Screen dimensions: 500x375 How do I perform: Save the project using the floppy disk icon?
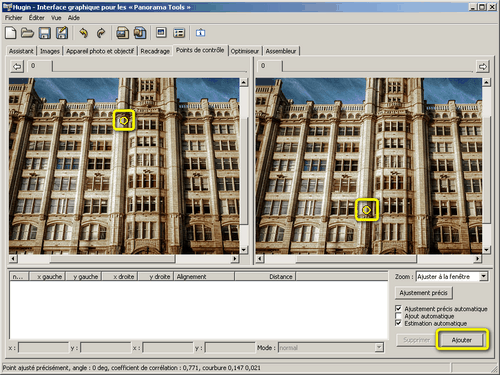pos(45,33)
